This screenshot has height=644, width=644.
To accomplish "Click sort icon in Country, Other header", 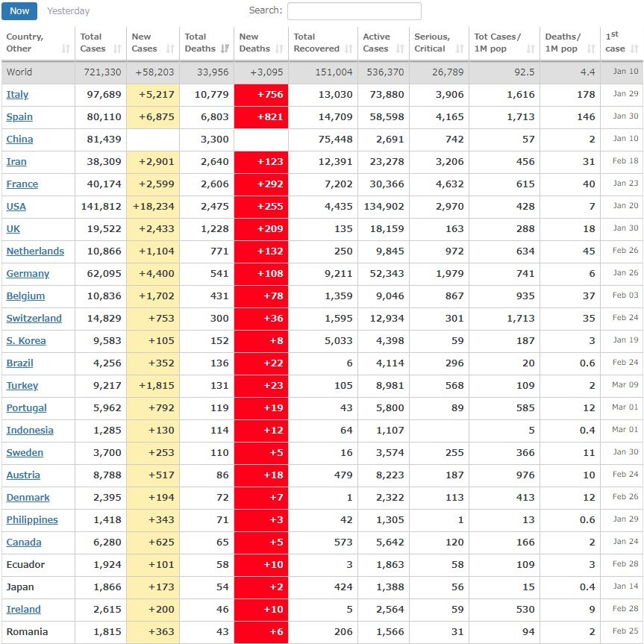I will [x=66, y=49].
